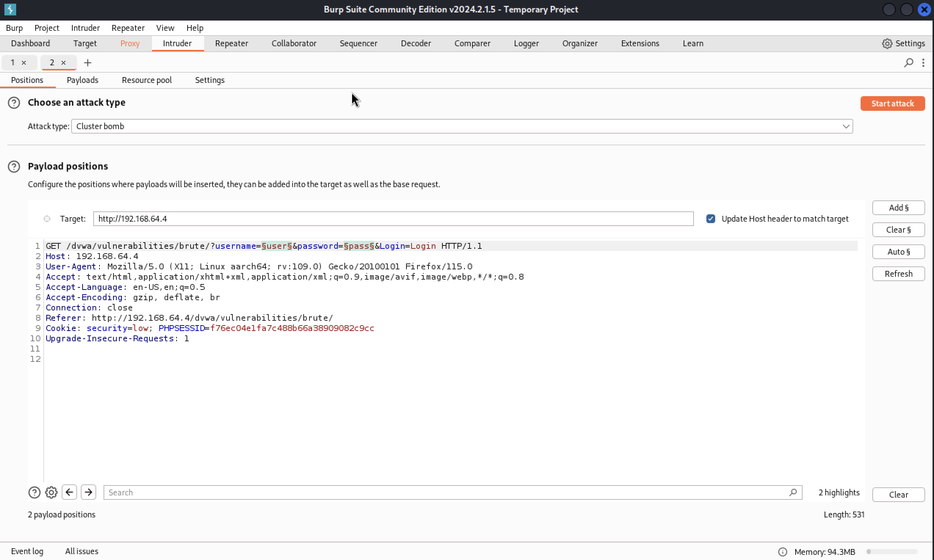Click the Auto § button

[x=898, y=252]
